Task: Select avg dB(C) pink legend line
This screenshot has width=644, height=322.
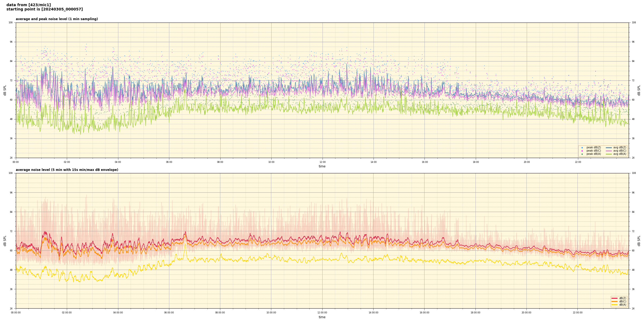Action: pos(609,151)
